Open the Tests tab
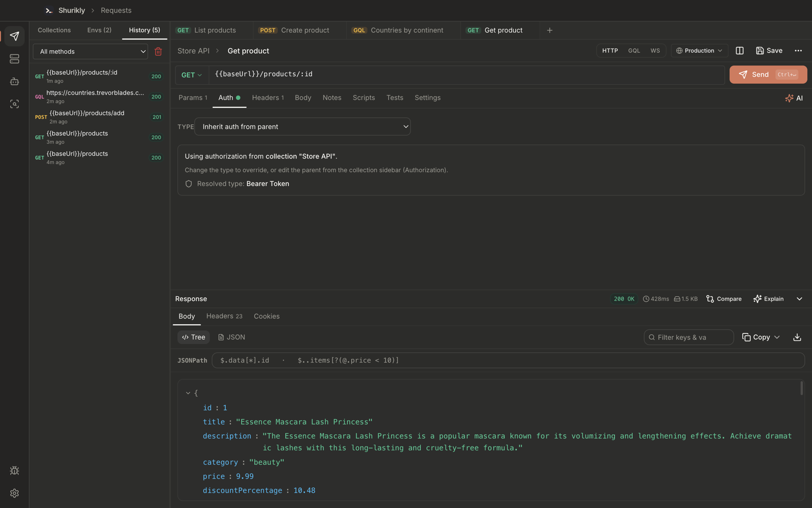The height and width of the screenshot is (508, 812). [x=395, y=98]
